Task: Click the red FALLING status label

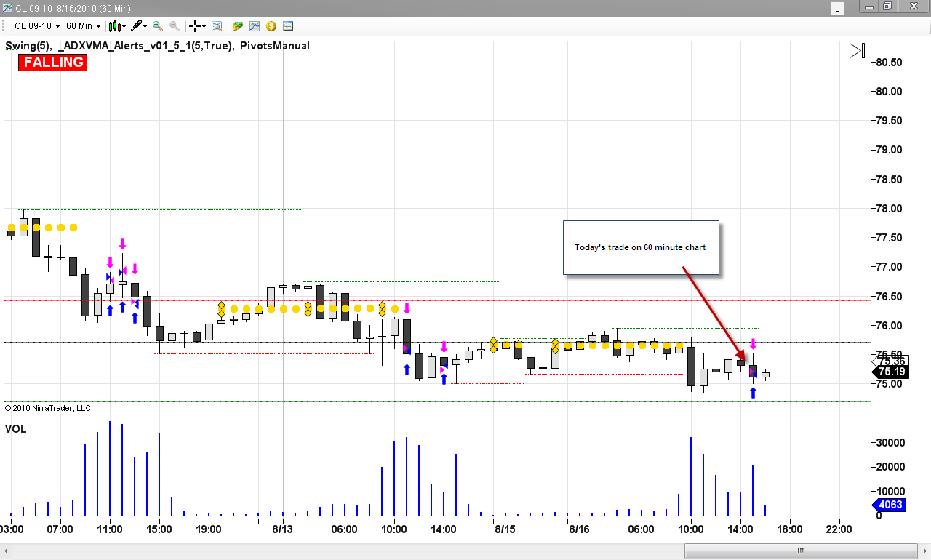Action: tap(53, 63)
